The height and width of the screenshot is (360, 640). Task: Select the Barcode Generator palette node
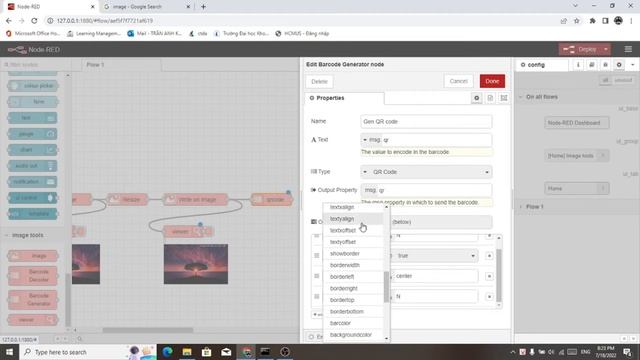click(33, 300)
